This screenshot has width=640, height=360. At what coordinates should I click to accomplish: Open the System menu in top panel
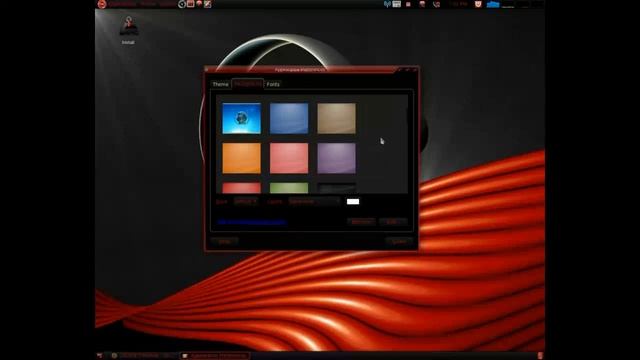click(x=167, y=4)
